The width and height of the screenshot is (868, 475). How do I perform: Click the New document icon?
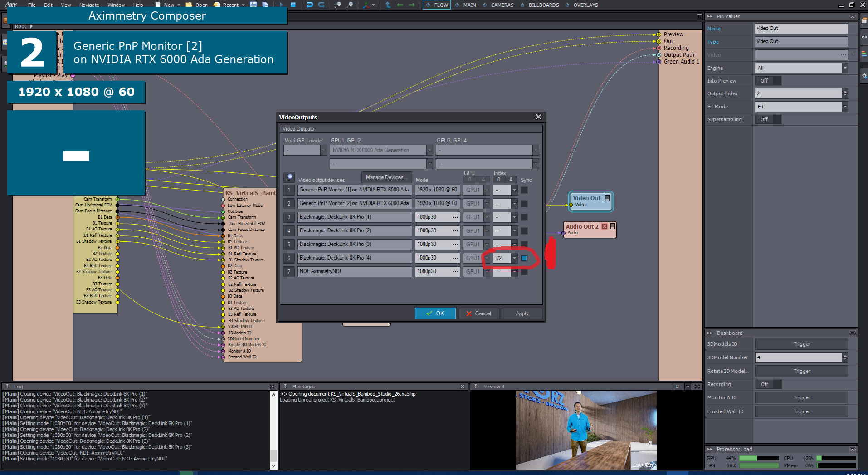point(158,5)
